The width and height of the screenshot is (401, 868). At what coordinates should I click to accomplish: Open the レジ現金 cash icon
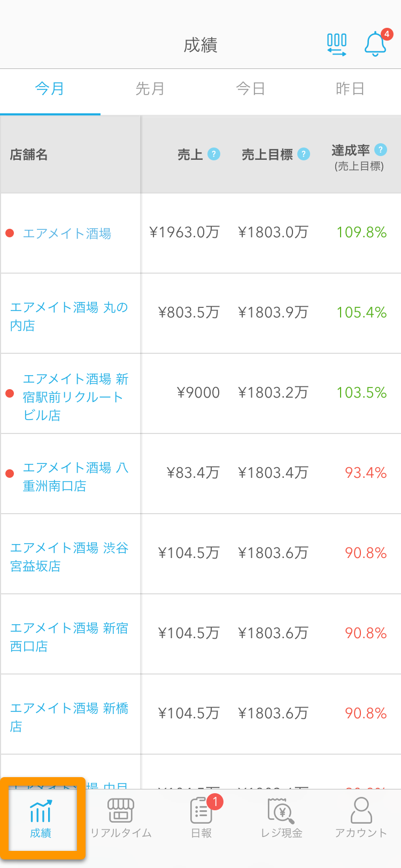(281, 810)
